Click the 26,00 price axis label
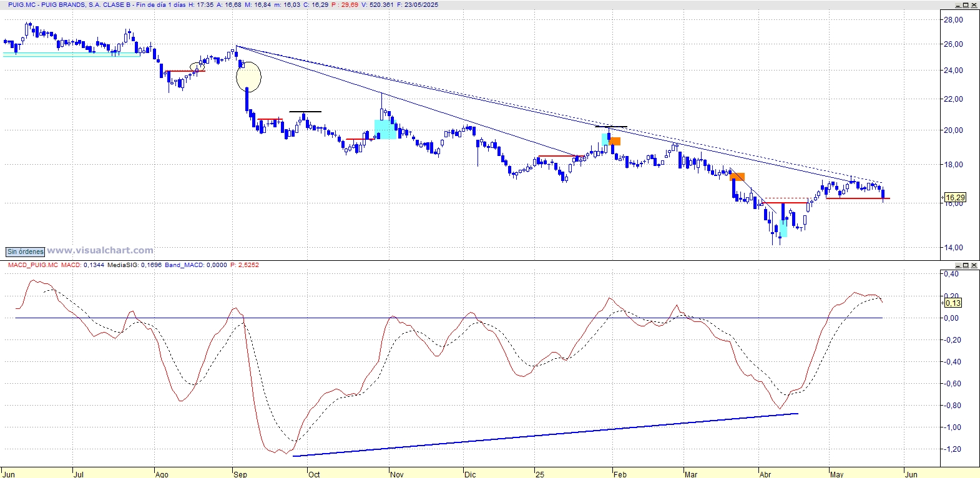The image size is (980, 478). [x=953, y=44]
